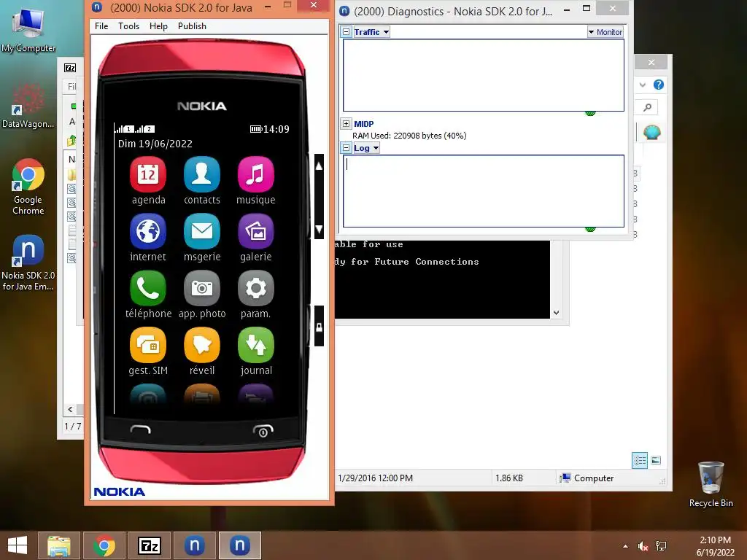Expand the ribbon chevron in back window
This screenshot has width=747, height=560.
[x=643, y=85]
